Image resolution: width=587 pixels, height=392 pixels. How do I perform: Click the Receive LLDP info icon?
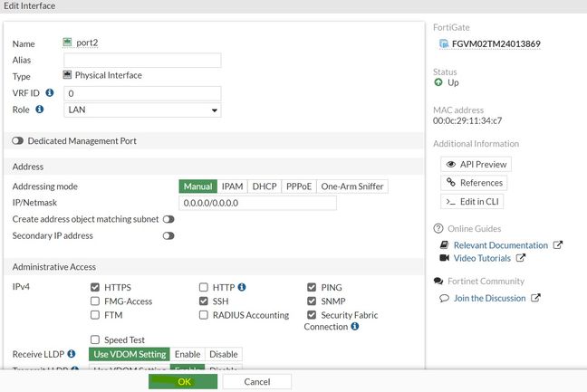[x=72, y=353]
